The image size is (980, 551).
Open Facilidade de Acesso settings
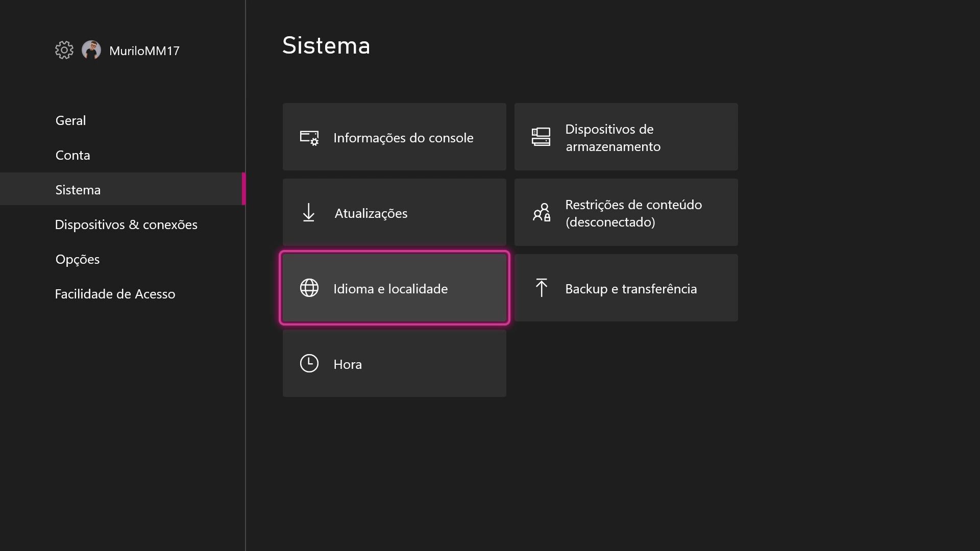coord(115,294)
